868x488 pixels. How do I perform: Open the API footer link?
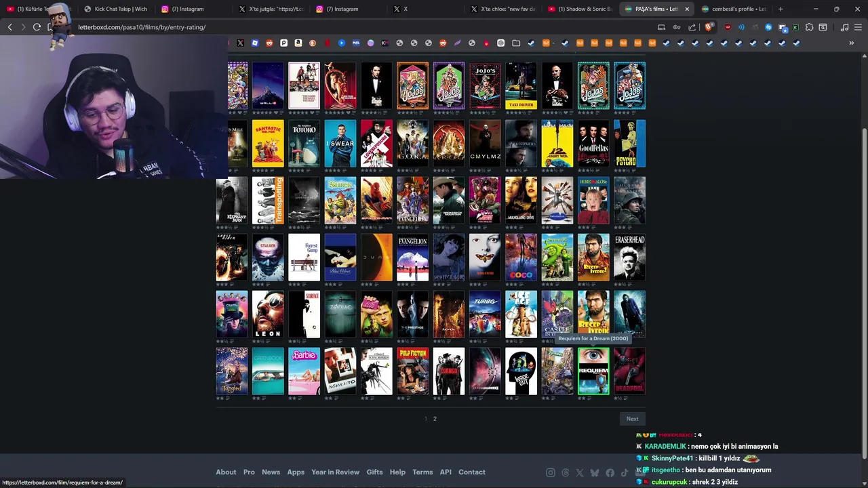pyautogui.click(x=446, y=472)
